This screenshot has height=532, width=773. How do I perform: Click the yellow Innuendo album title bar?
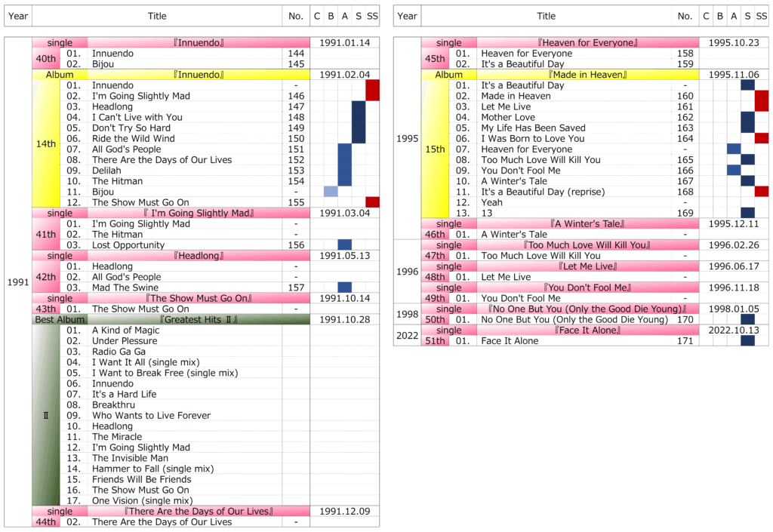click(x=199, y=75)
